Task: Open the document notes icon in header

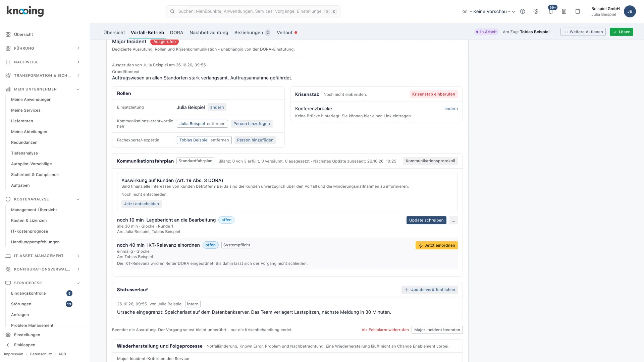Action: pyautogui.click(x=564, y=11)
